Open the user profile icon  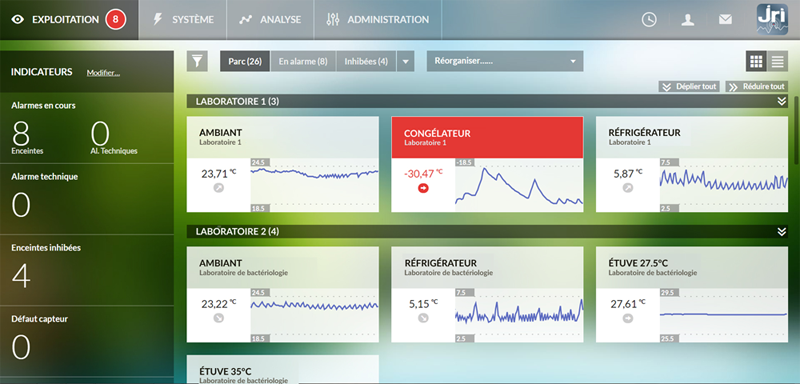coord(688,20)
